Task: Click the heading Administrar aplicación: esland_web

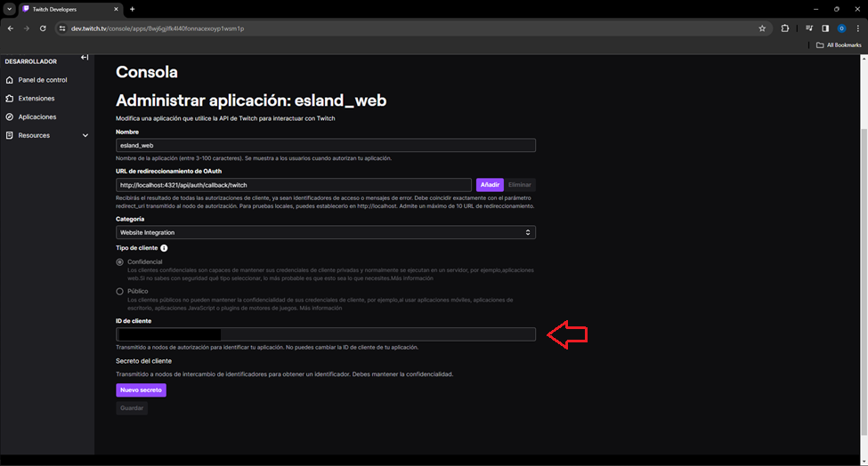Action: click(251, 100)
